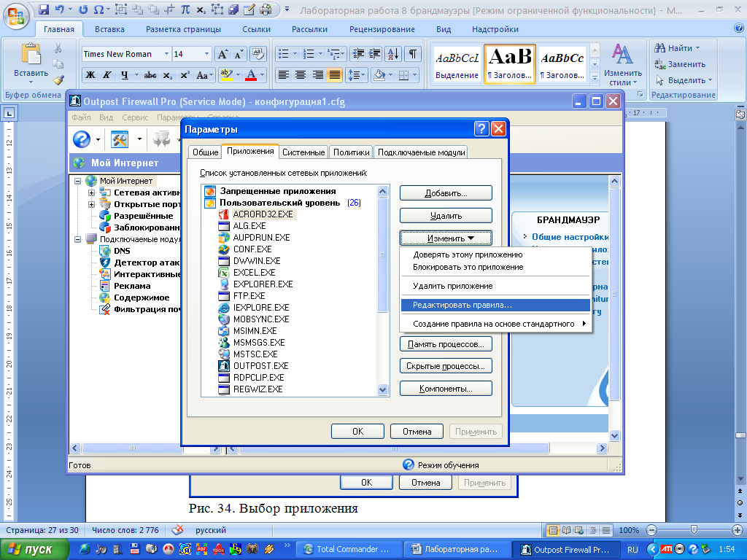Apply superscript formatting in Word
The height and width of the screenshot is (560, 747).
click(x=185, y=75)
